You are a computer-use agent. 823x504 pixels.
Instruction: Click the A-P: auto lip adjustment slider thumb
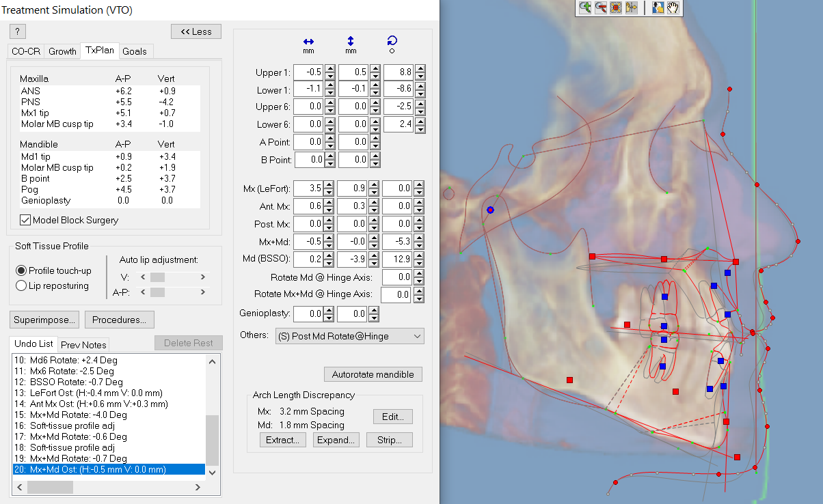157,292
